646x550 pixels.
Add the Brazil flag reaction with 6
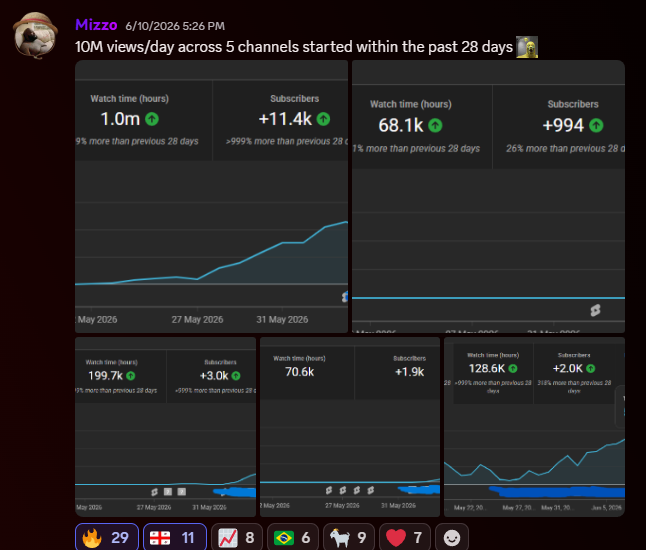(x=293, y=537)
